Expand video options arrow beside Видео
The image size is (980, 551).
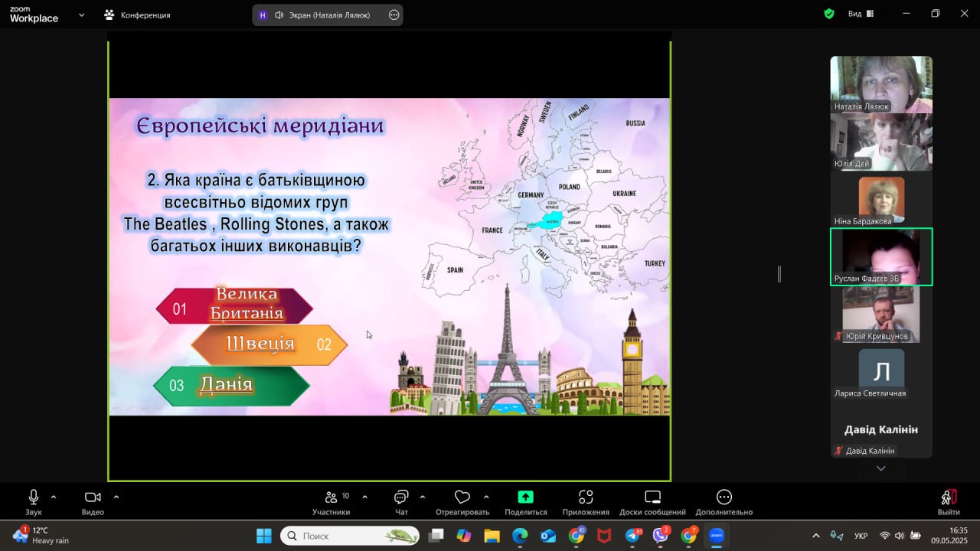pos(116,497)
